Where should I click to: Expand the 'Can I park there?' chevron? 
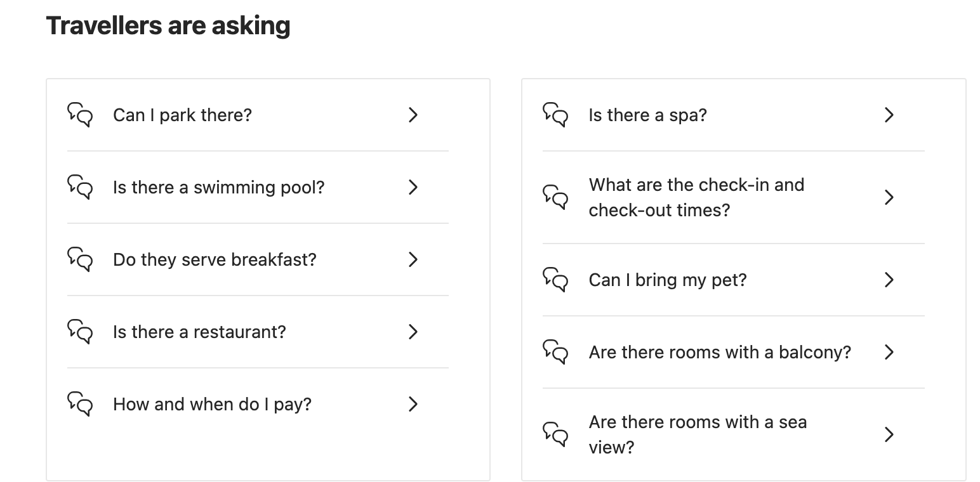click(413, 115)
